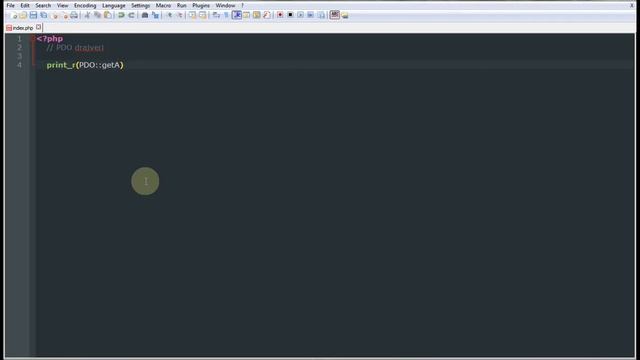Image resolution: width=640 pixels, height=360 pixels.
Task: Open the Run menu
Action: pyautogui.click(x=182, y=5)
